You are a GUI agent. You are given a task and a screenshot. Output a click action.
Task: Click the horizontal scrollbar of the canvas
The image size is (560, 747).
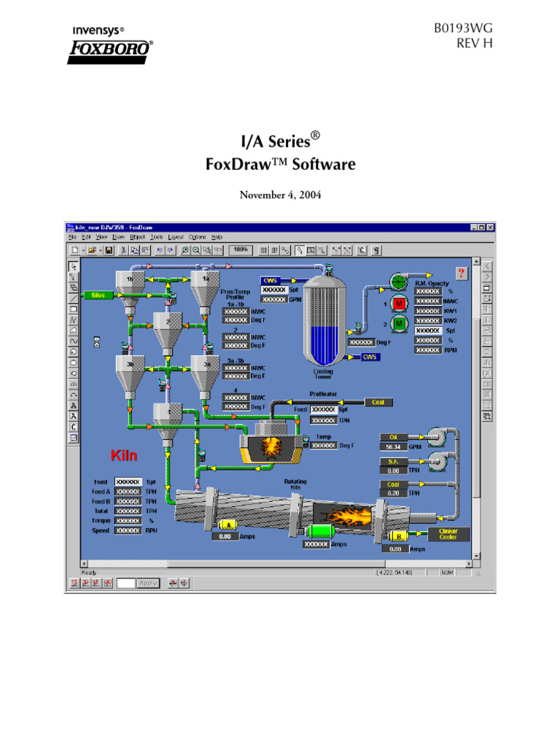tap(276, 564)
